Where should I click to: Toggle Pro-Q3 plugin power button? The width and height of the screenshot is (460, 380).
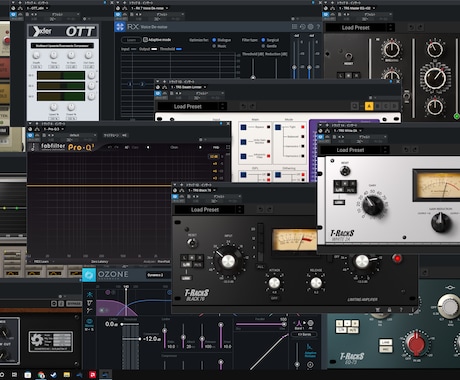pos(30,135)
